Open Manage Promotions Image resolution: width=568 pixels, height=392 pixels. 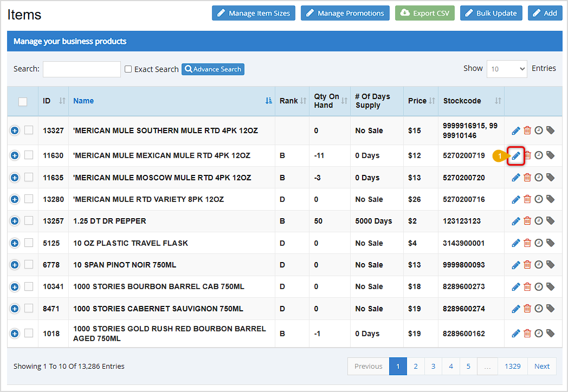point(345,13)
